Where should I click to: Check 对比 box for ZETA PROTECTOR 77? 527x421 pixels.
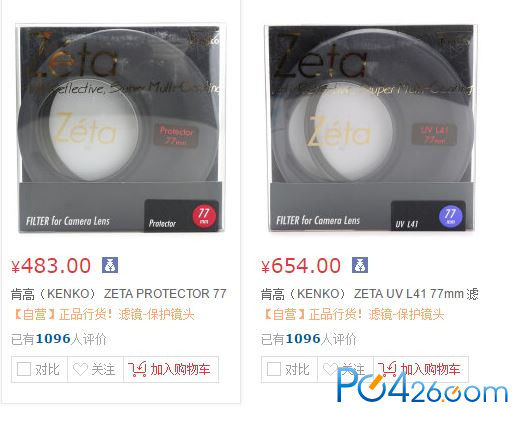tap(24, 369)
